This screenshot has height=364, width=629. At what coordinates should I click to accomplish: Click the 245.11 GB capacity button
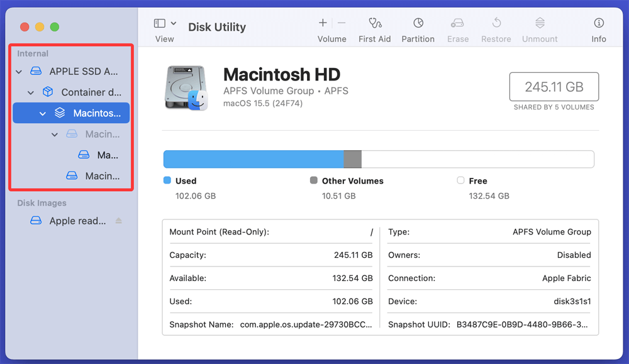tap(554, 87)
